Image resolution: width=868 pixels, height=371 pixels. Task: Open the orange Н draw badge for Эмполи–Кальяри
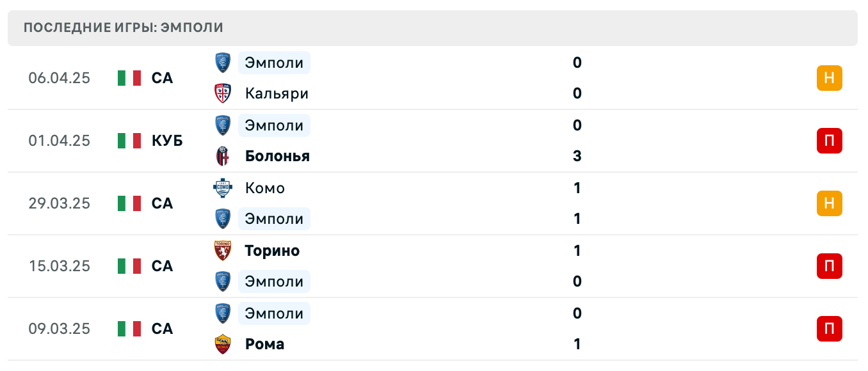(x=830, y=78)
